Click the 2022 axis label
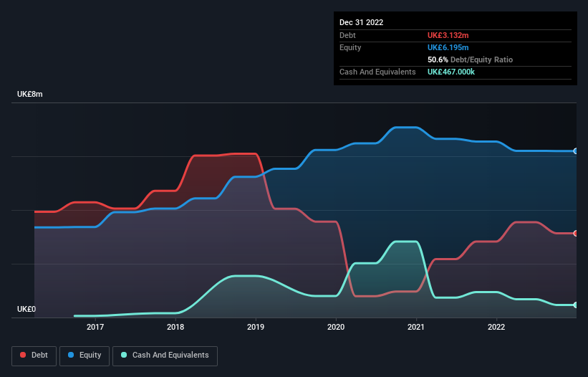 [x=496, y=327]
